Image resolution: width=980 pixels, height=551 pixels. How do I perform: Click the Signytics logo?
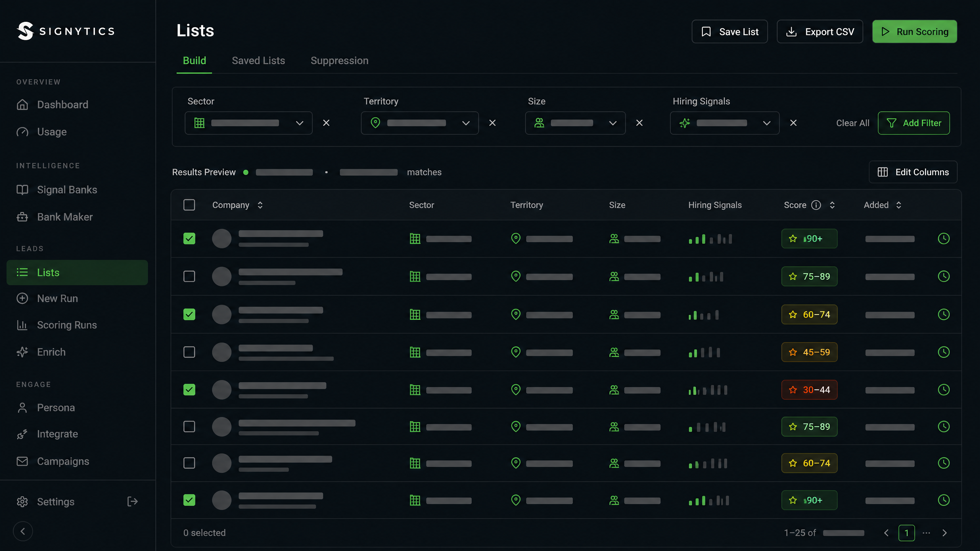tap(66, 31)
